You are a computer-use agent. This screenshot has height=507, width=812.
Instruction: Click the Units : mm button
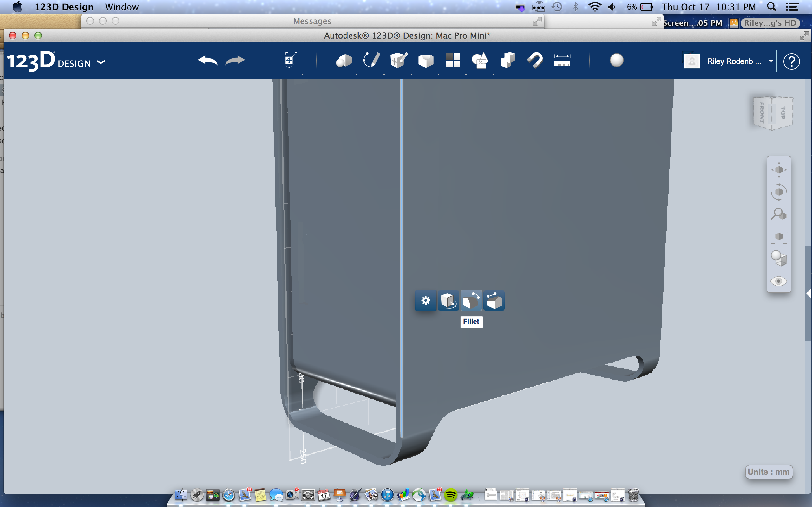click(769, 472)
